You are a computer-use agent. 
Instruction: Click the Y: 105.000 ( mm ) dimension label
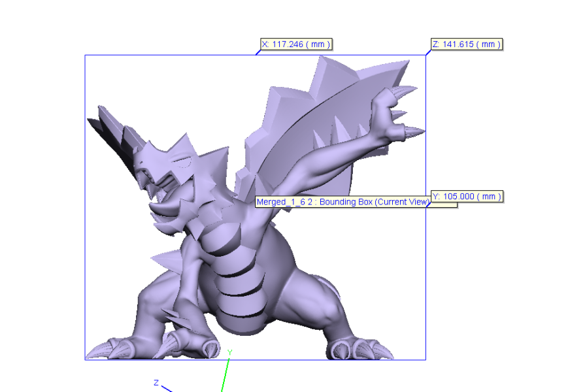pos(467,197)
